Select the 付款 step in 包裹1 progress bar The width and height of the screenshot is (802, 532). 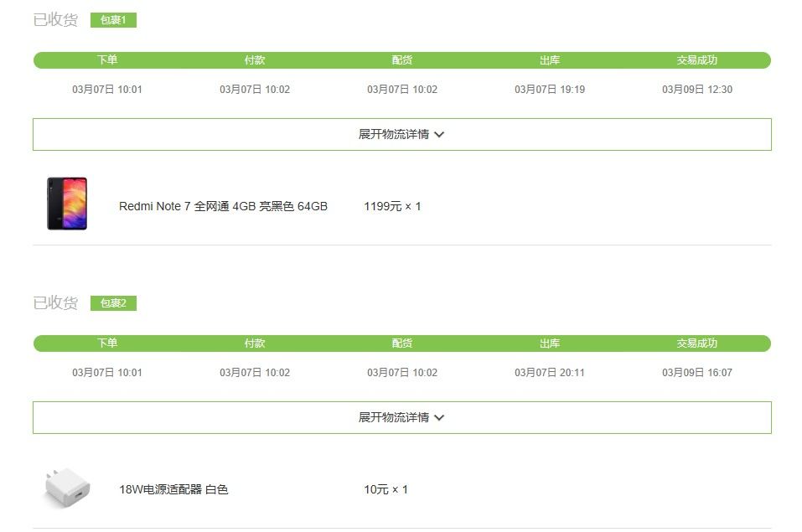click(x=255, y=60)
